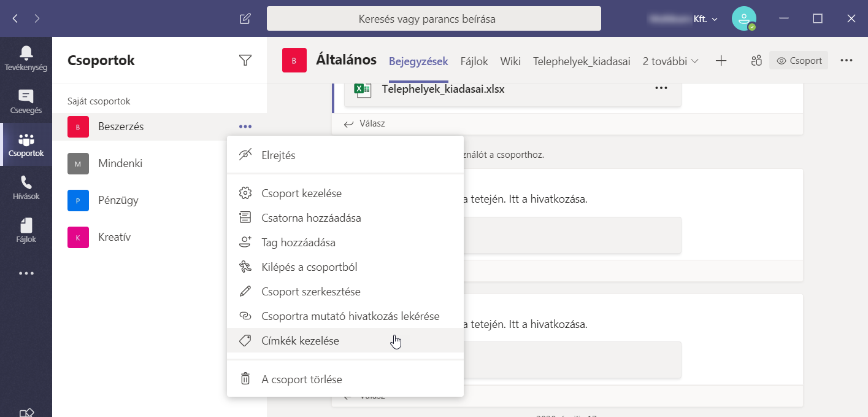Viewport: 868px width, 417px height.
Task: Select the Pénzügy team in list
Action: pos(118,200)
